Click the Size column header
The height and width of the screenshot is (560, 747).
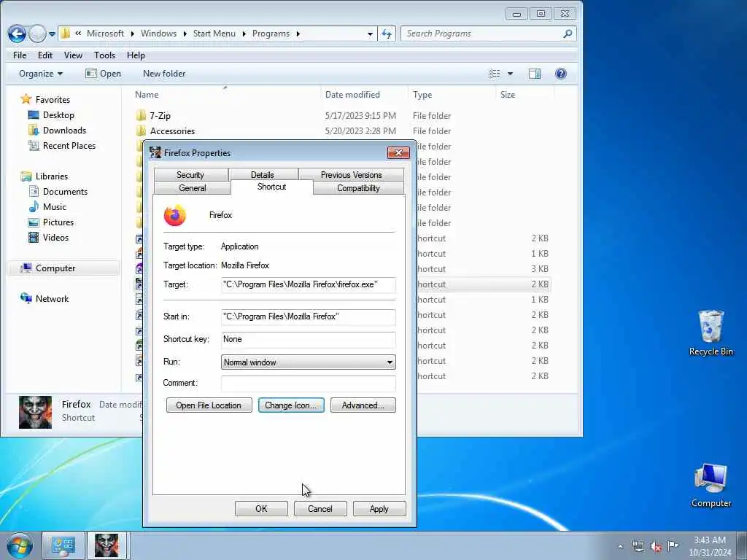point(524,94)
